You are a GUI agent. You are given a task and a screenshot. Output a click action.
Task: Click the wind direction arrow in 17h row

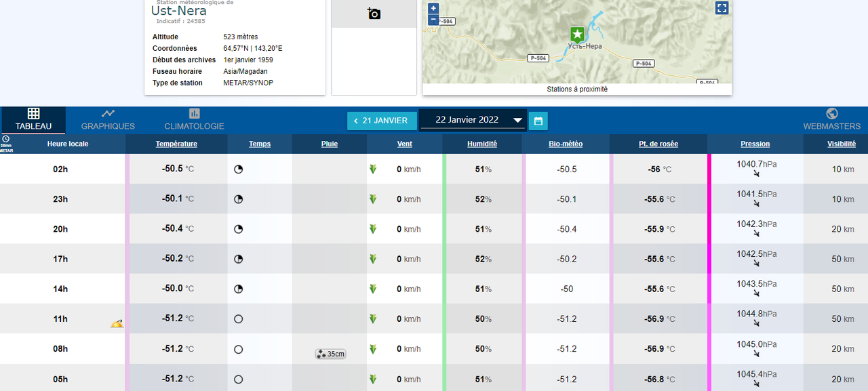point(372,259)
